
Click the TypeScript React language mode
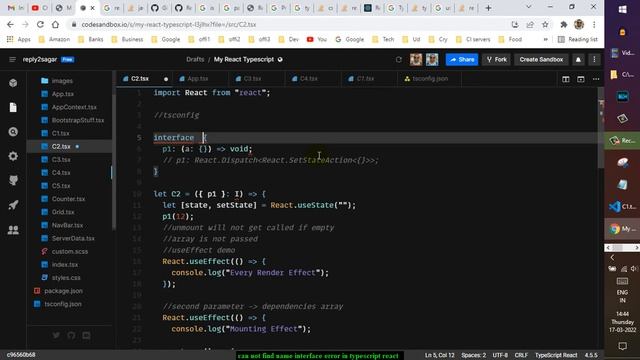click(x=556, y=355)
